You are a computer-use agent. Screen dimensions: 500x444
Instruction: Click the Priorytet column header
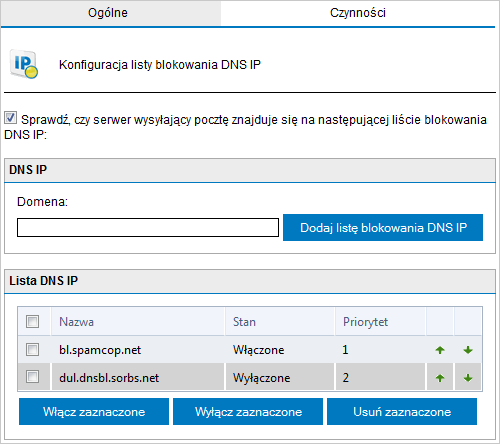tap(380, 322)
